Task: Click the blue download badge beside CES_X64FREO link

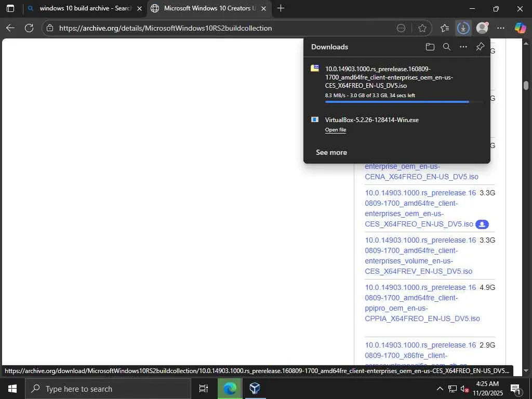Action: coord(482,224)
